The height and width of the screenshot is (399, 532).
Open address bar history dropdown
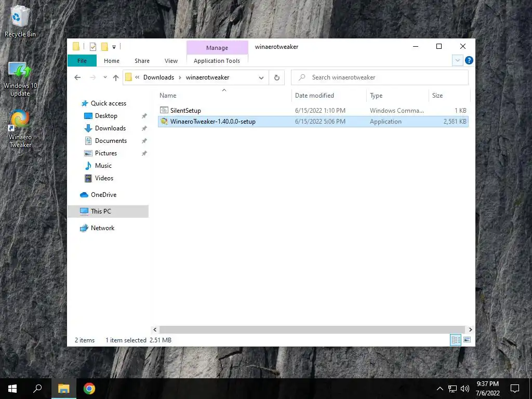tap(261, 78)
